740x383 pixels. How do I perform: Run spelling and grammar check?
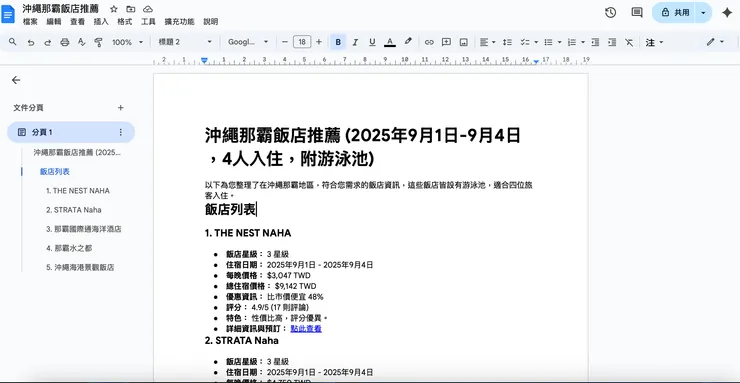tap(82, 42)
